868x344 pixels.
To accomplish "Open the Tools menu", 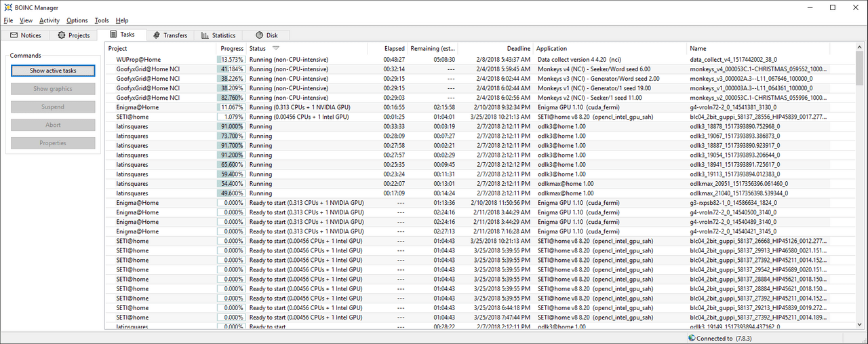I will tap(102, 20).
